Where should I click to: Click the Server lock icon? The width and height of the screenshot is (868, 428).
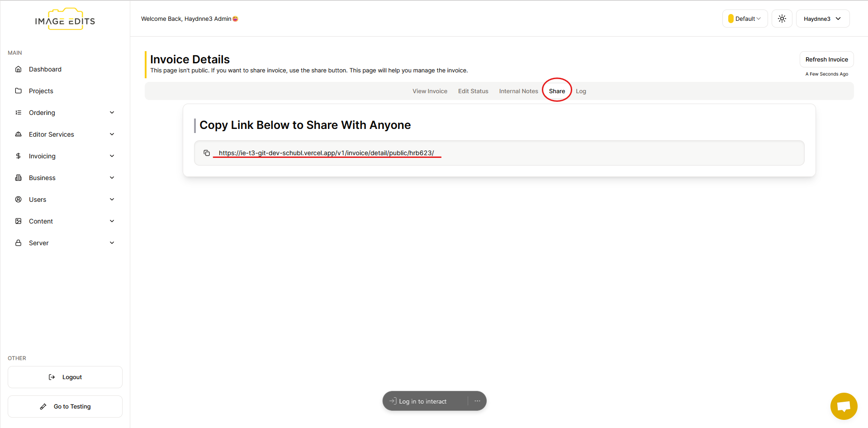coord(19,243)
